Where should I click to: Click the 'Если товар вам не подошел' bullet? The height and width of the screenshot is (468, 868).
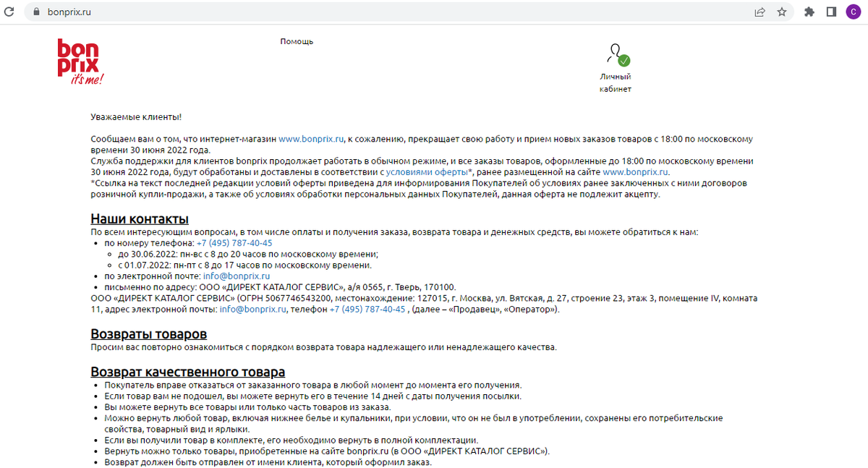(312, 396)
